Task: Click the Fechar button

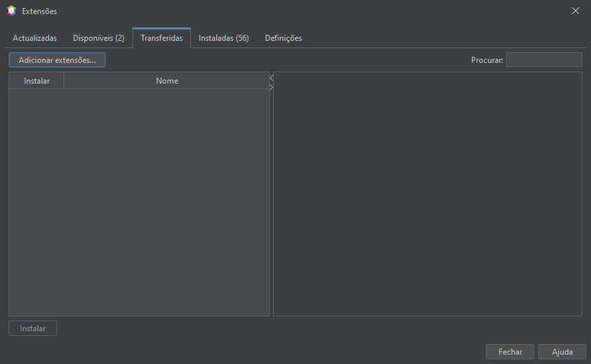Action: click(x=510, y=352)
